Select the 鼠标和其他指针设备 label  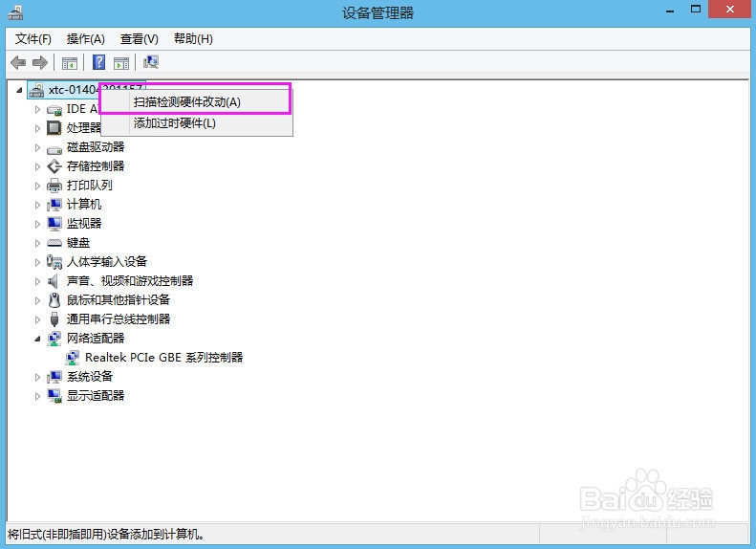(x=119, y=300)
